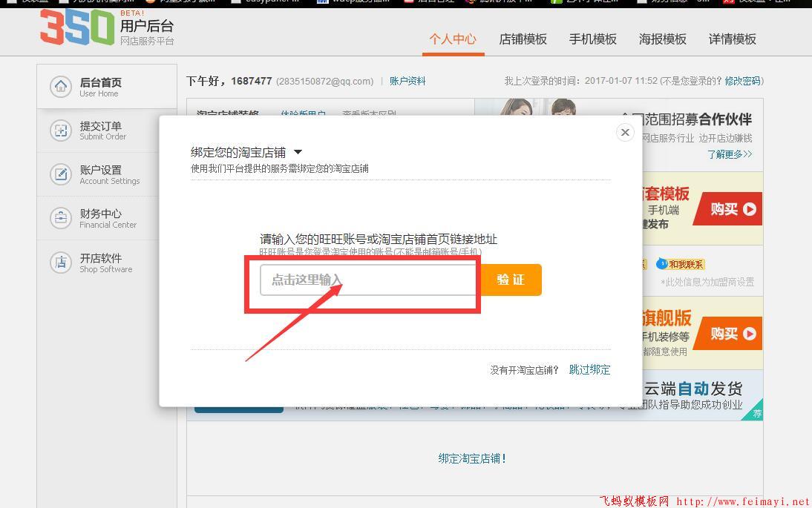This screenshot has height=508, width=812.
Task: Expand the 绑定您的淘宝店铺 dropdown arrow
Action: point(298,152)
